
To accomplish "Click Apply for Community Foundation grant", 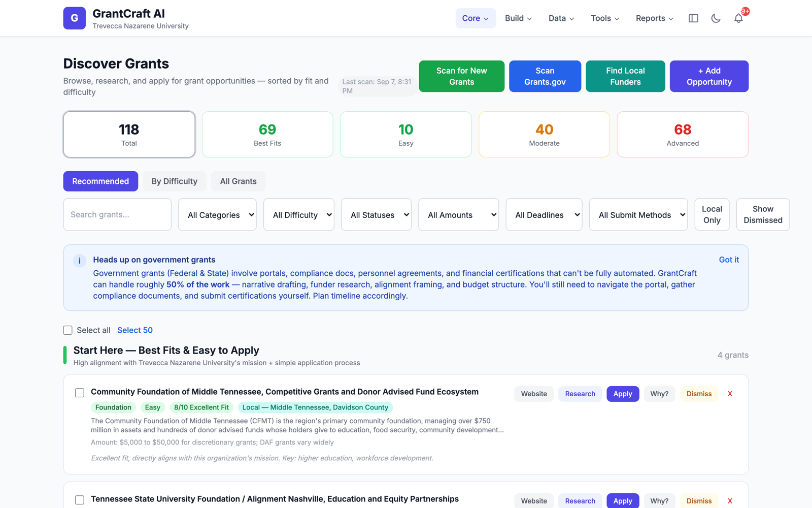I will [623, 394].
